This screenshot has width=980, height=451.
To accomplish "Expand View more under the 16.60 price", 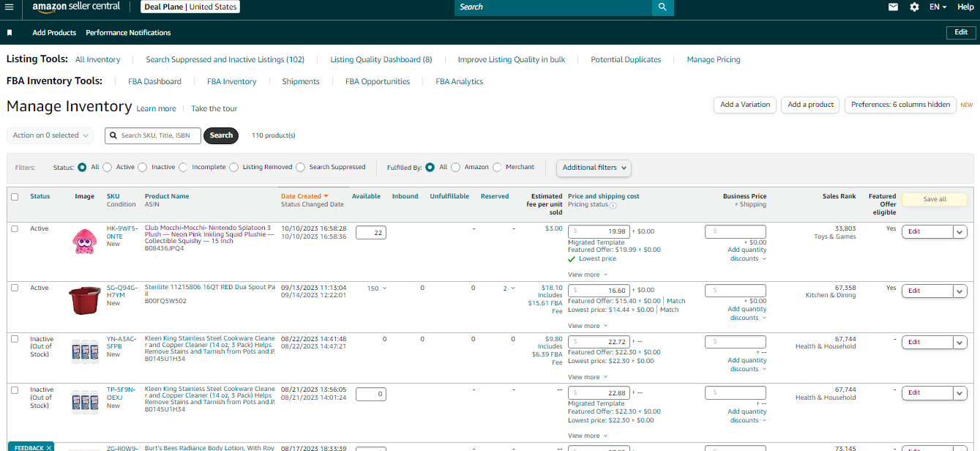I will (587, 326).
